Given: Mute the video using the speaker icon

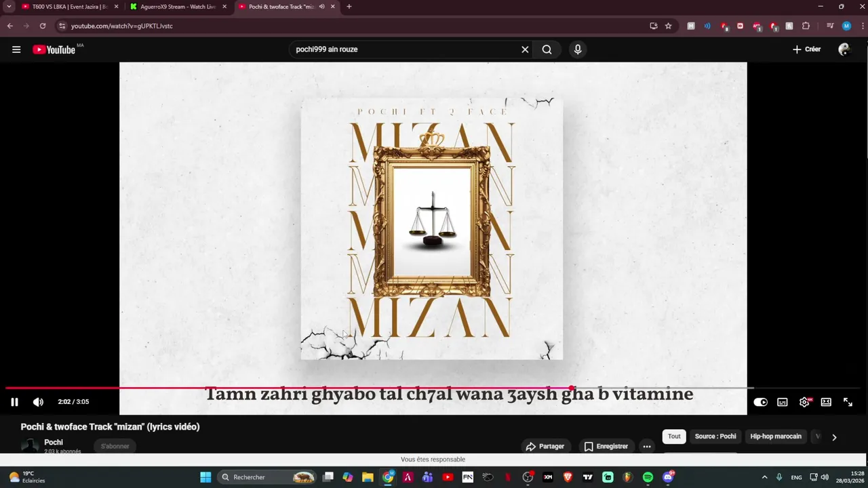Looking at the screenshot, I should click(x=38, y=402).
